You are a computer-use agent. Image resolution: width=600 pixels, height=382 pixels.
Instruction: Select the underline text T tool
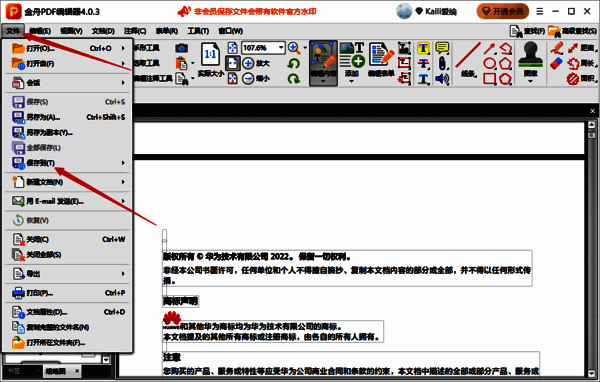tap(423, 79)
